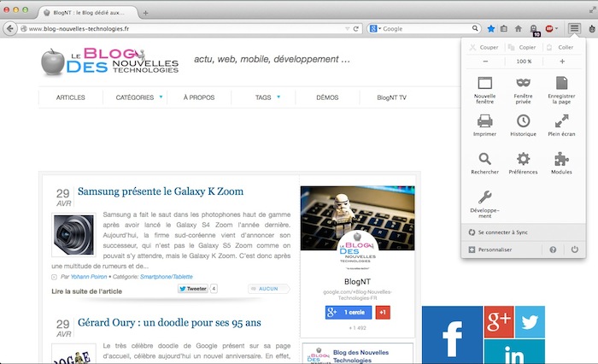Open the Facebook social tile

(x=452, y=335)
